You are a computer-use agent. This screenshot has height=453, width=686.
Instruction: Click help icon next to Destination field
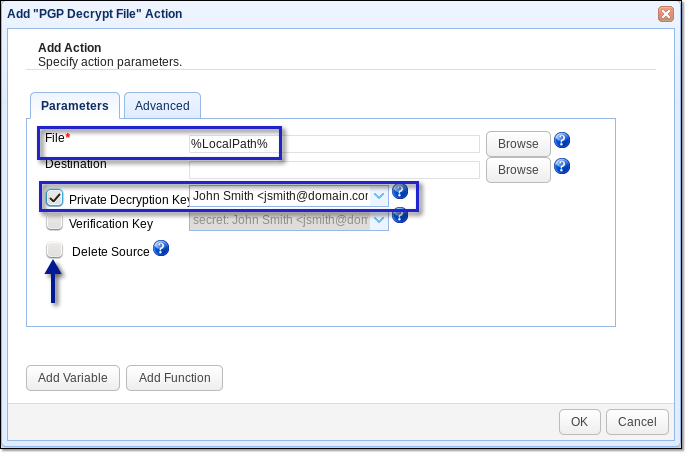click(x=562, y=166)
